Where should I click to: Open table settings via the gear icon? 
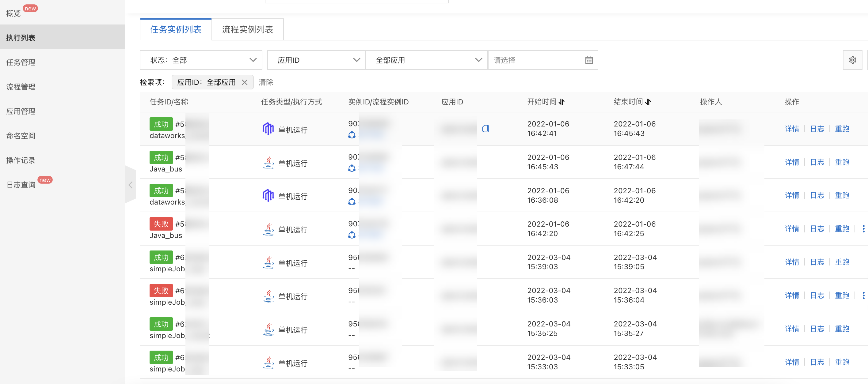pos(852,60)
